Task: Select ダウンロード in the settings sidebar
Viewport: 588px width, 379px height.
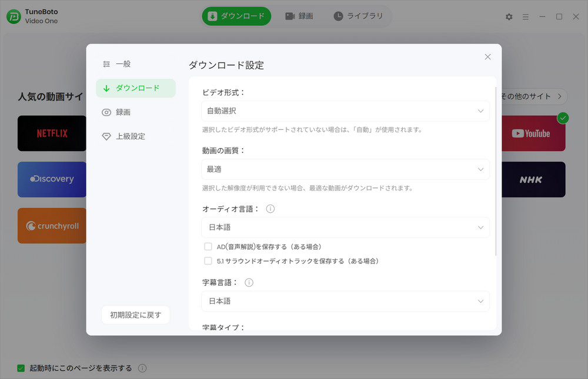Action: tap(135, 88)
